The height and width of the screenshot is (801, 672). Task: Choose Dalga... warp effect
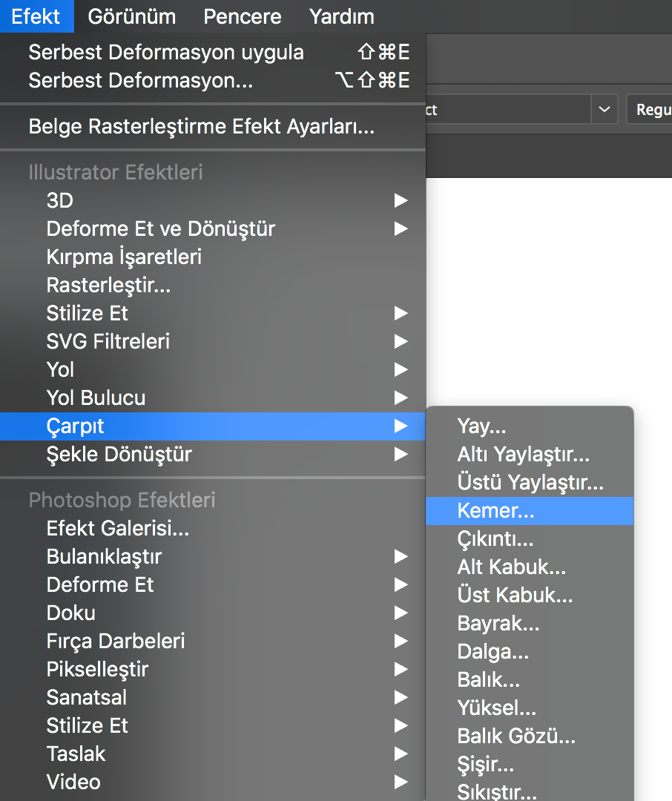point(530,651)
